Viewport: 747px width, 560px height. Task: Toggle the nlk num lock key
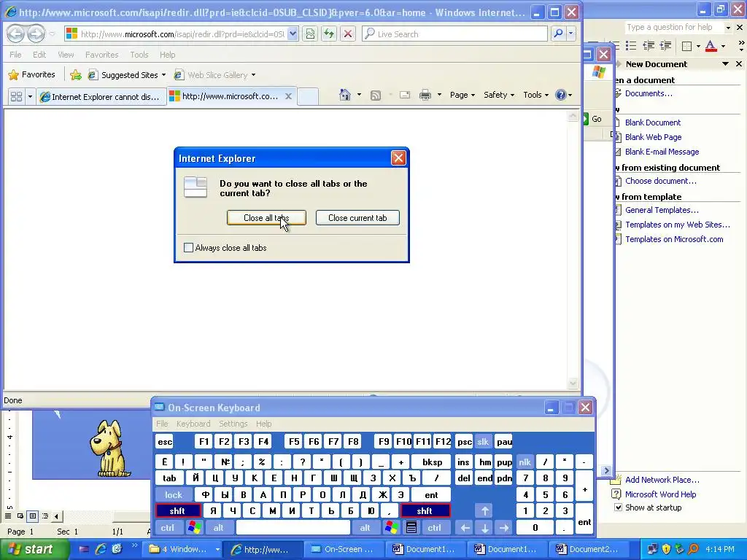[x=525, y=462]
